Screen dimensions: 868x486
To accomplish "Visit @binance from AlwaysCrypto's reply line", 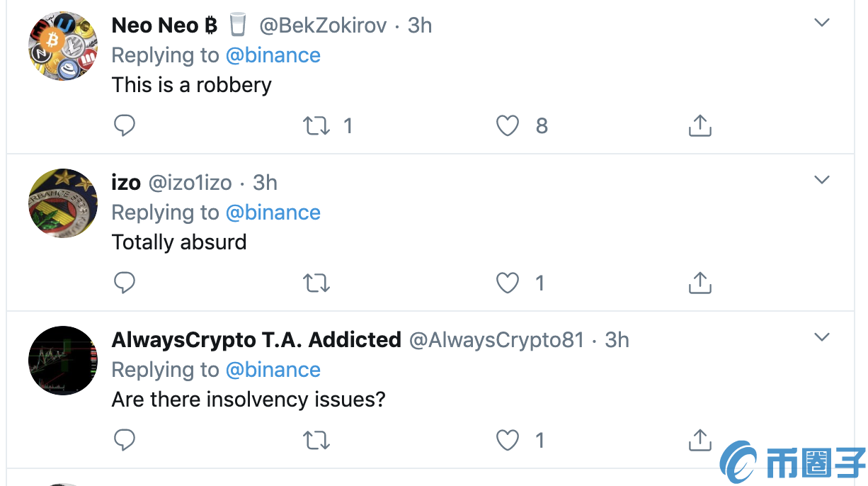I will click(x=273, y=370).
